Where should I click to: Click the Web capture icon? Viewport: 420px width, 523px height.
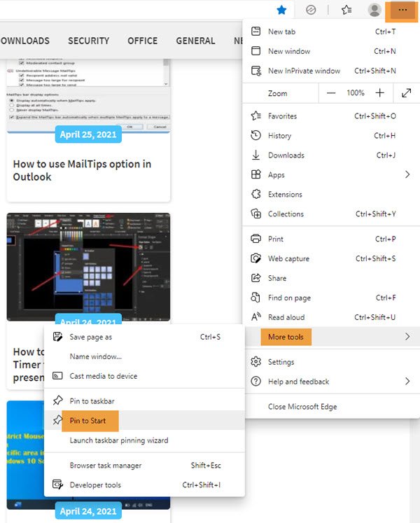coord(256,258)
